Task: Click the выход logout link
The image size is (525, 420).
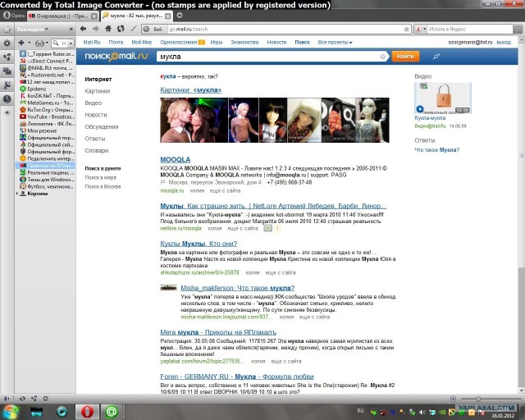Action: [x=504, y=42]
